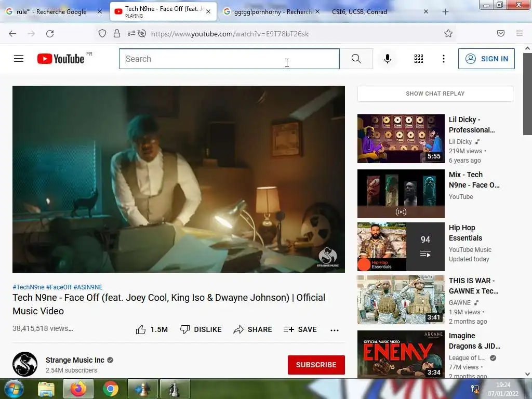Like the video with thumbs-up icon
The image size is (532, 399).
click(140, 329)
